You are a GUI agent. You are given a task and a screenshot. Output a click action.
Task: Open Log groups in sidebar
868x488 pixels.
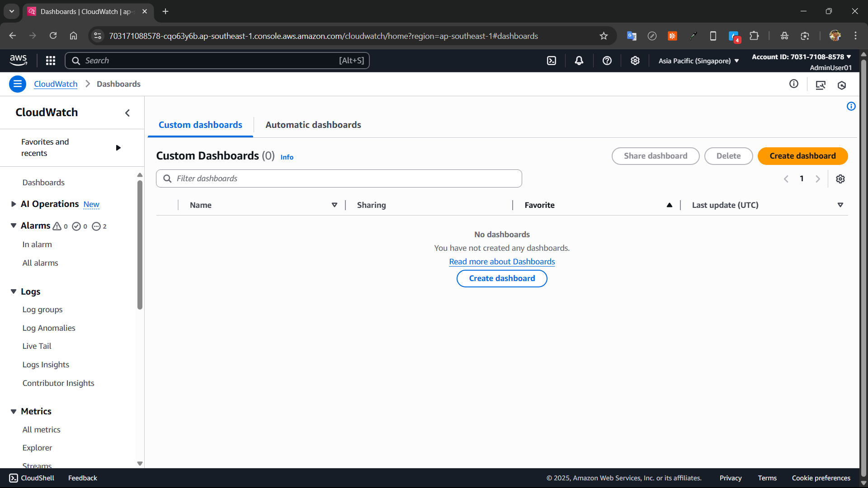[x=42, y=310]
